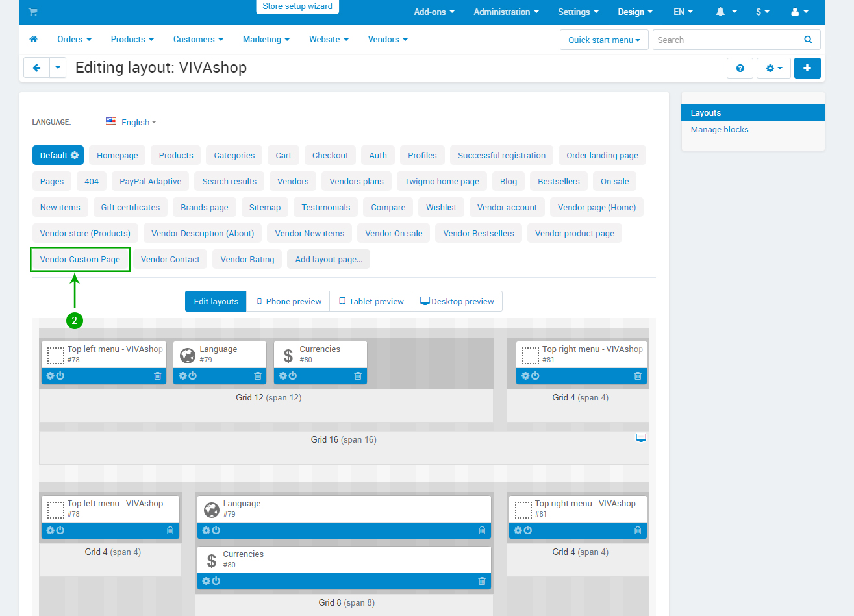Toggle power on Currencies #80 block in Grid 8

click(x=216, y=581)
